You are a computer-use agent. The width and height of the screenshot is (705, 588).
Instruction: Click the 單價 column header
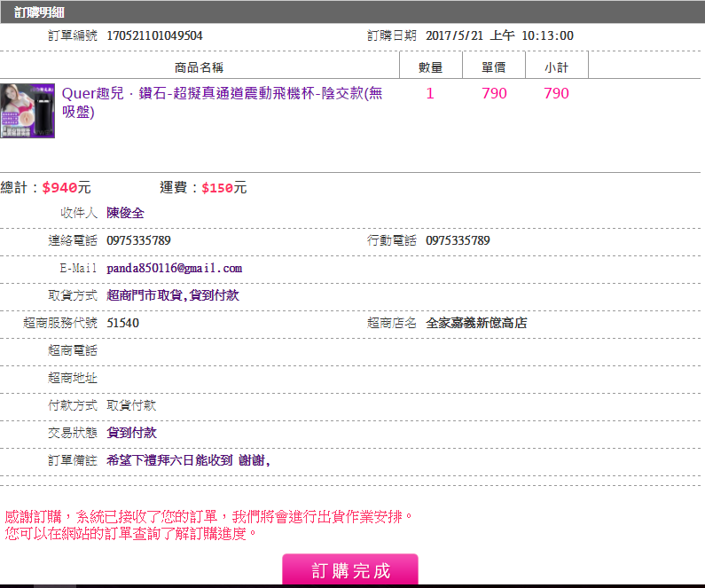point(494,67)
